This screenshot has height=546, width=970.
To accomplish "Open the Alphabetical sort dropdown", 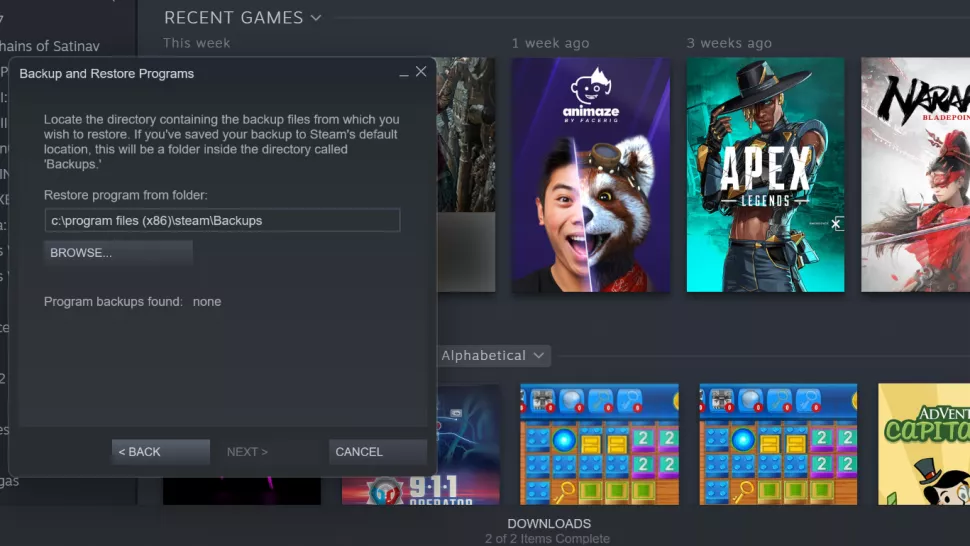I will tap(493, 356).
